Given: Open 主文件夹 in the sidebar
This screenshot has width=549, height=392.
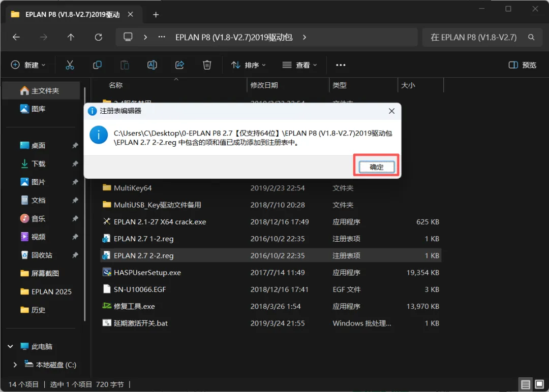Looking at the screenshot, I should (x=41, y=91).
